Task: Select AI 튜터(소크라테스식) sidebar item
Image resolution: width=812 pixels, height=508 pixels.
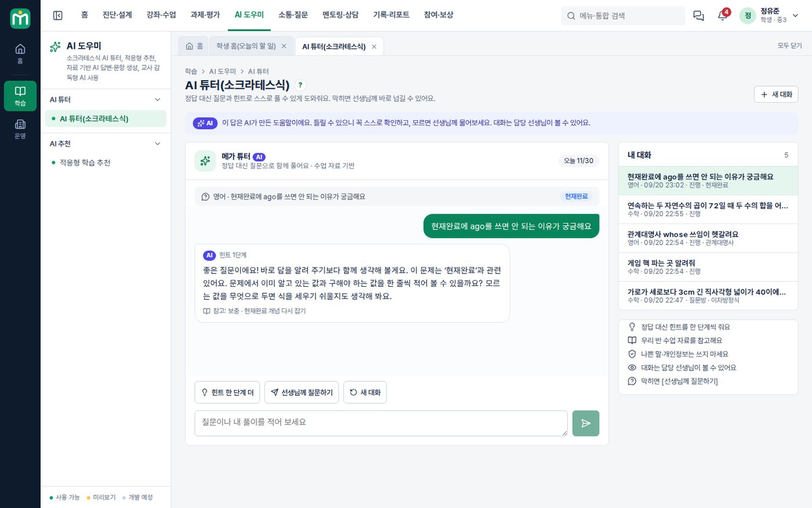Action: click(x=106, y=118)
